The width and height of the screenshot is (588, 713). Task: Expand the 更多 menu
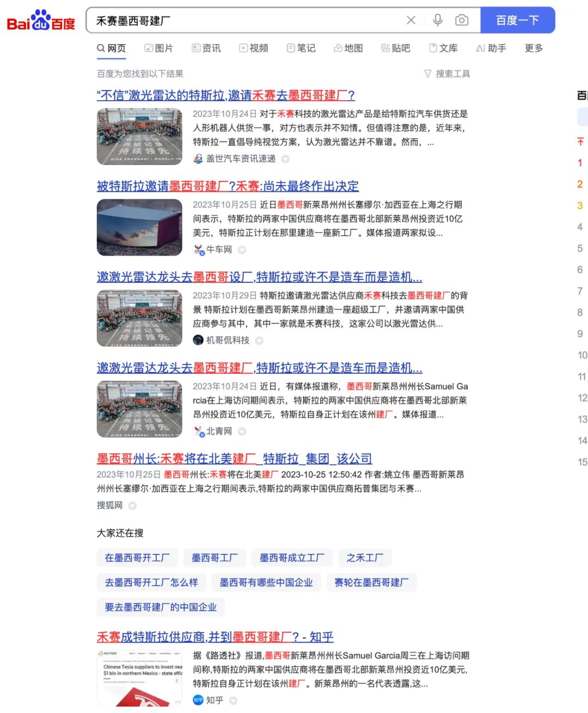(x=534, y=48)
